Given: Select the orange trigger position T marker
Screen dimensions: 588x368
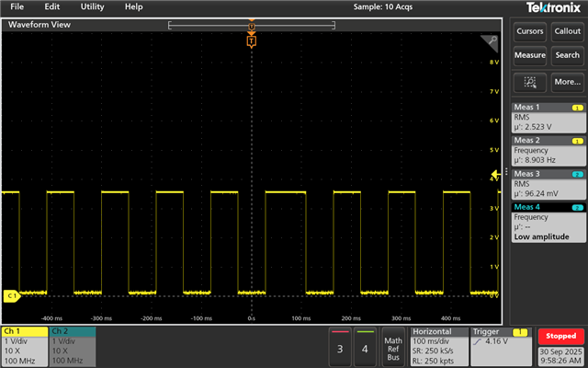Looking at the screenshot, I should tap(251, 40).
